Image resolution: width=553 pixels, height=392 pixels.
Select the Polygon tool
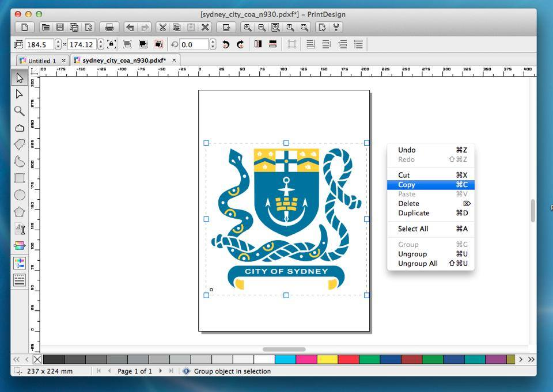(20, 212)
